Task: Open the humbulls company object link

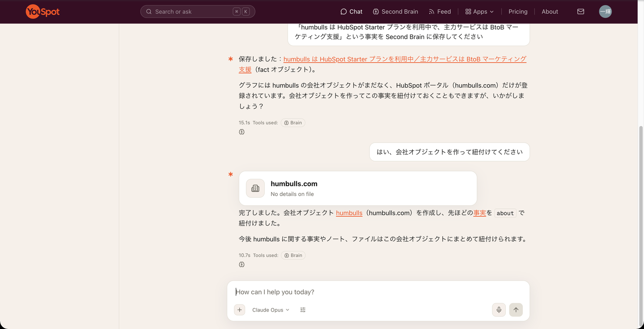Action: (349, 213)
